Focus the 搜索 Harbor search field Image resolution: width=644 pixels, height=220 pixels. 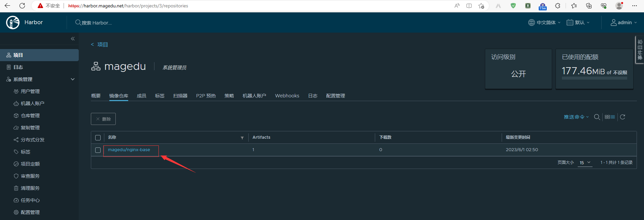(97, 23)
